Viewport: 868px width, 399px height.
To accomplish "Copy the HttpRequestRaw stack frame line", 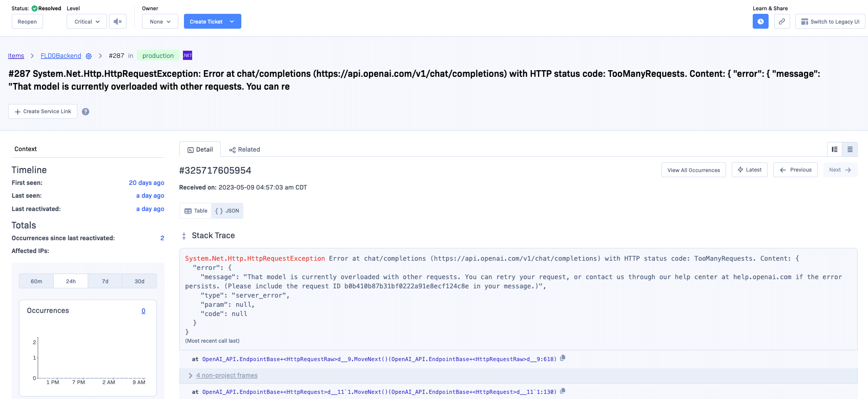I will coord(563,359).
